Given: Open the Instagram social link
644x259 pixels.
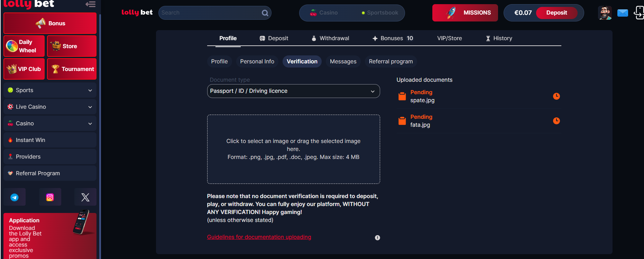Looking at the screenshot, I should [x=50, y=197].
